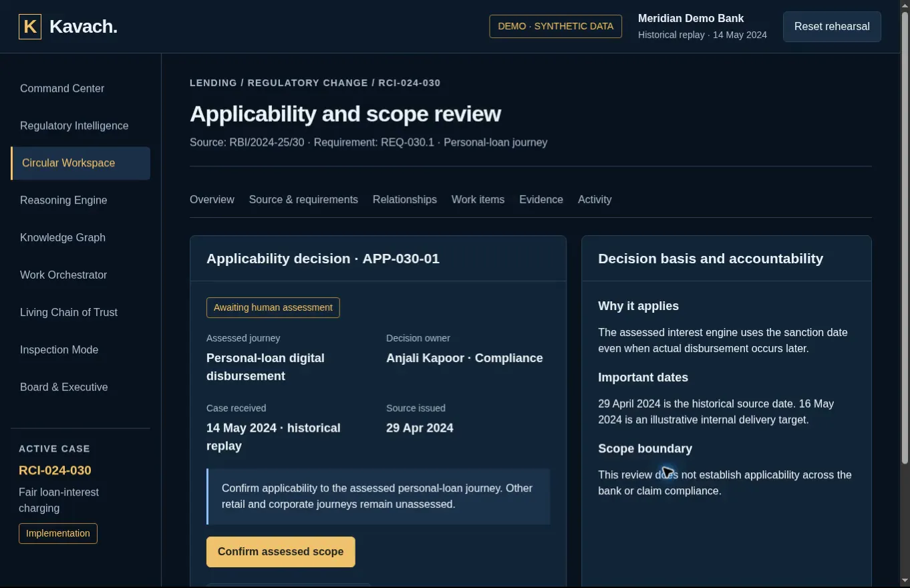The height and width of the screenshot is (588, 910).
Task: Open Work Orchestrator
Action: pos(63,275)
